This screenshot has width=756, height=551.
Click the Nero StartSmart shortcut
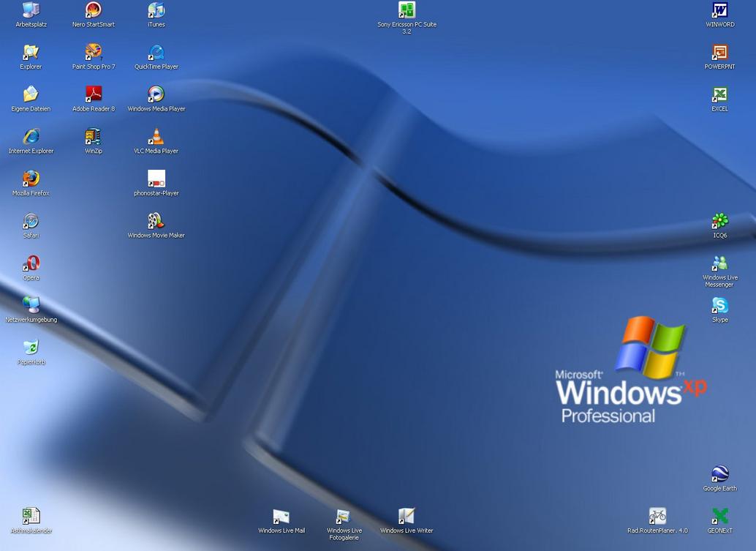point(94,10)
